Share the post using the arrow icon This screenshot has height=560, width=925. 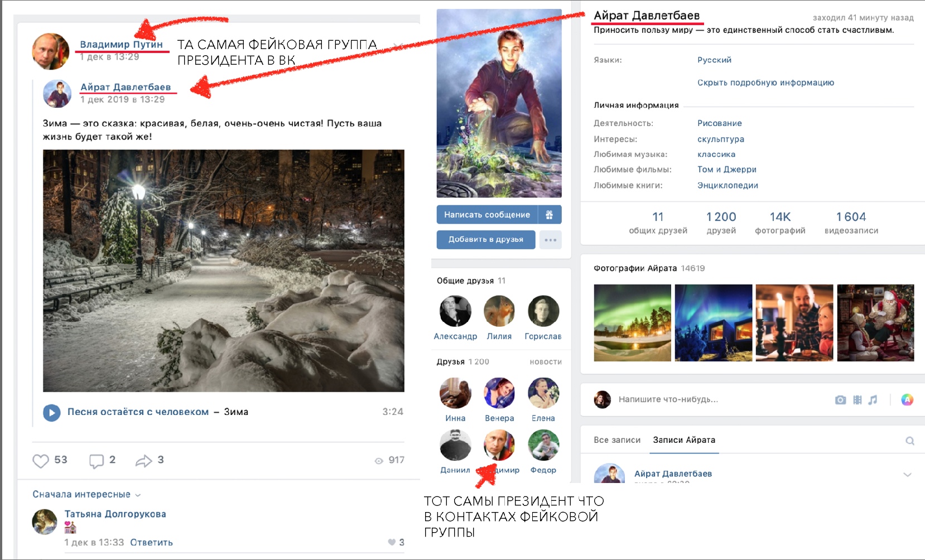click(143, 461)
